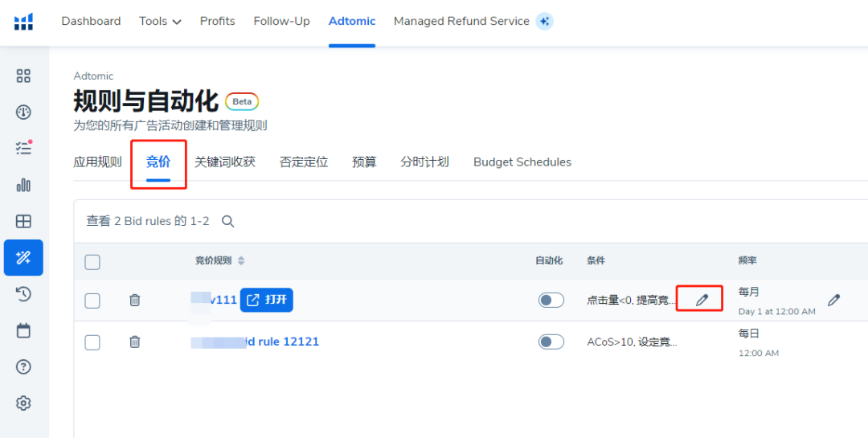Expand the Tools dropdown menu
Screen dimensions: 868x438
pos(160,22)
